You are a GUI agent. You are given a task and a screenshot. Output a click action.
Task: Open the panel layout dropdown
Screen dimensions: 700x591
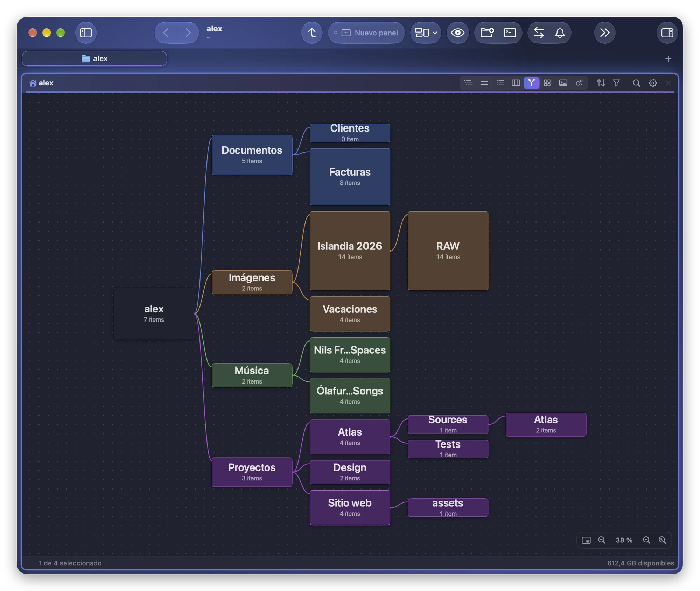coord(425,33)
